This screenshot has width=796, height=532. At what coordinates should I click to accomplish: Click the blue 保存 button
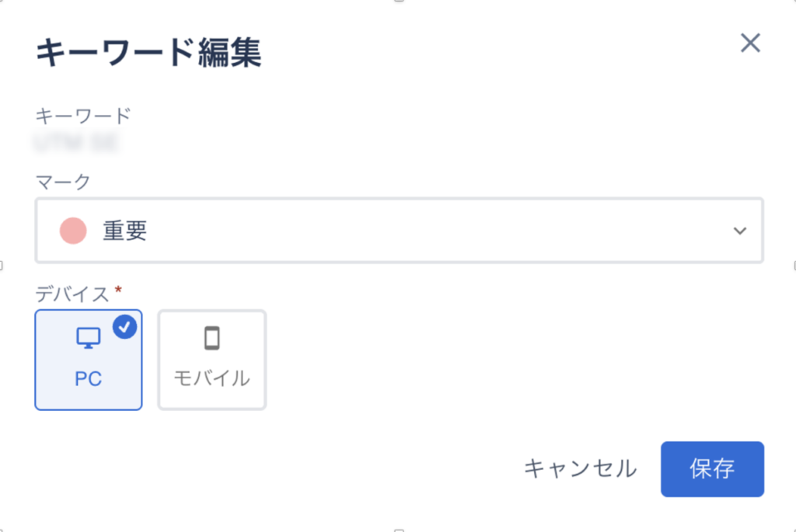coord(712,469)
